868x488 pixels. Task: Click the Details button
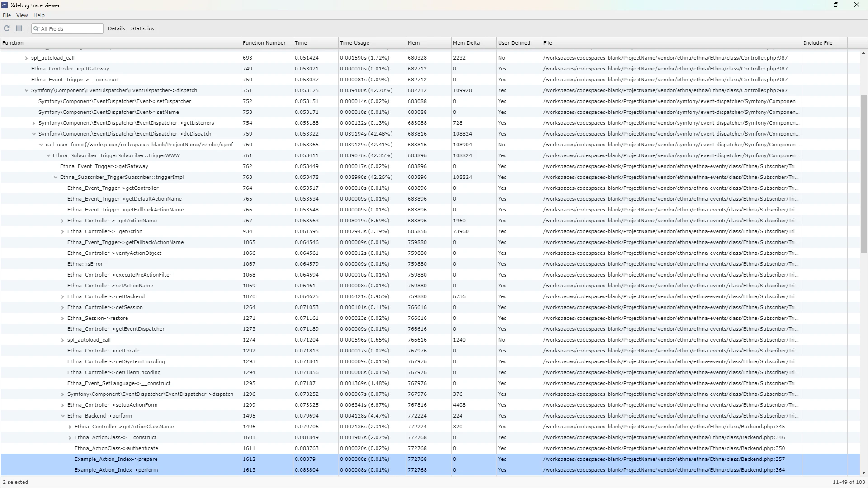pyautogui.click(x=116, y=28)
